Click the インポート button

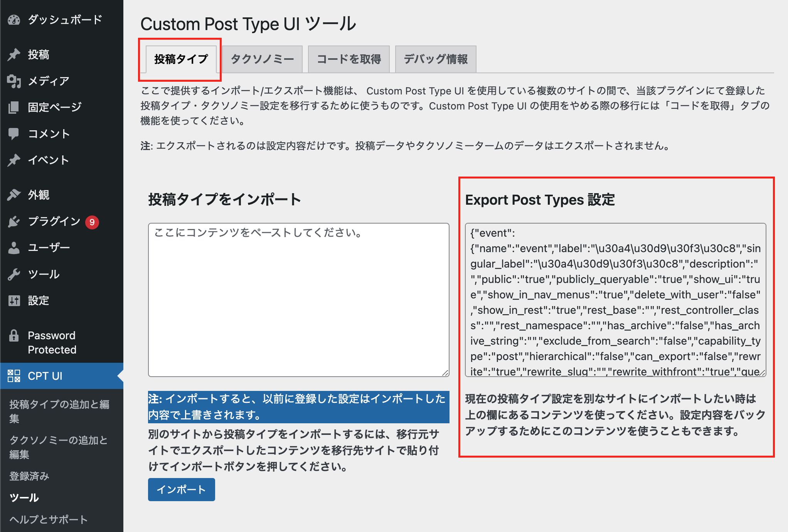click(182, 490)
